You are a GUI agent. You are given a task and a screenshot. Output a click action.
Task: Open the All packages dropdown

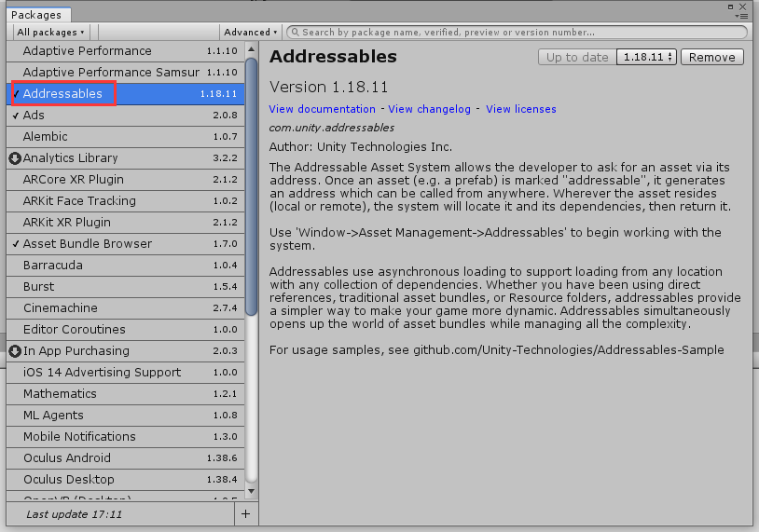click(50, 33)
